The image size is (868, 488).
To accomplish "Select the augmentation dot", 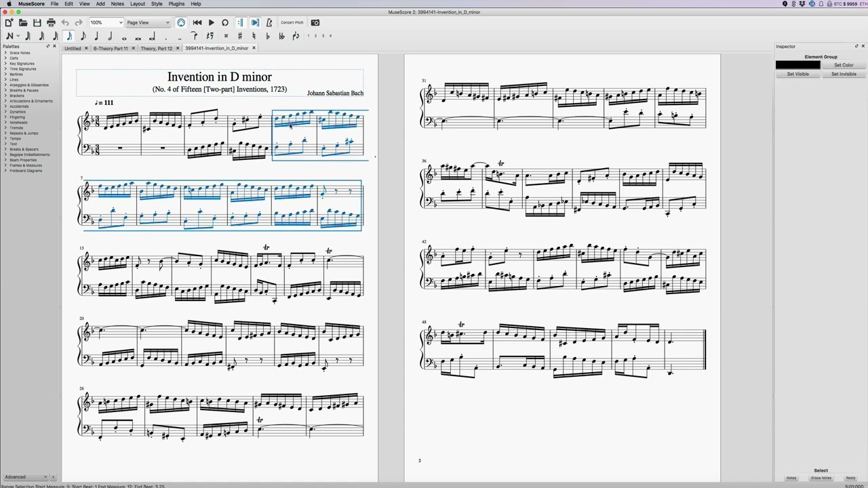I will pyautogui.click(x=166, y=37).
